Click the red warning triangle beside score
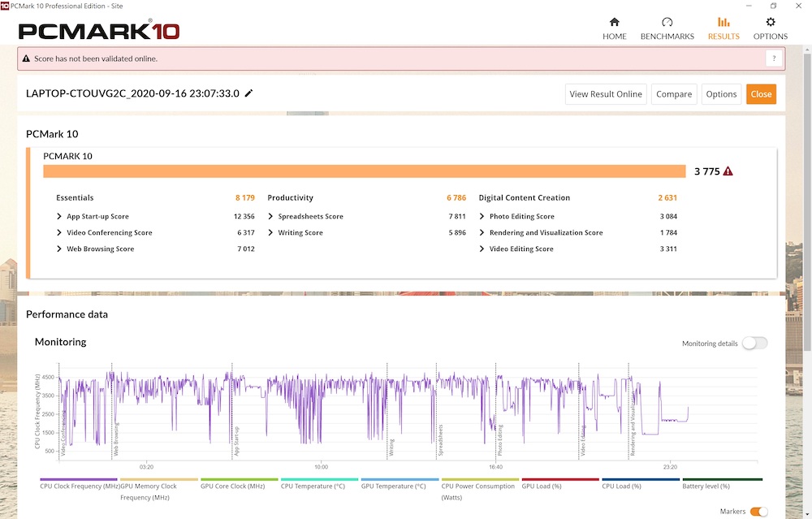 click(x=728, y=171)
